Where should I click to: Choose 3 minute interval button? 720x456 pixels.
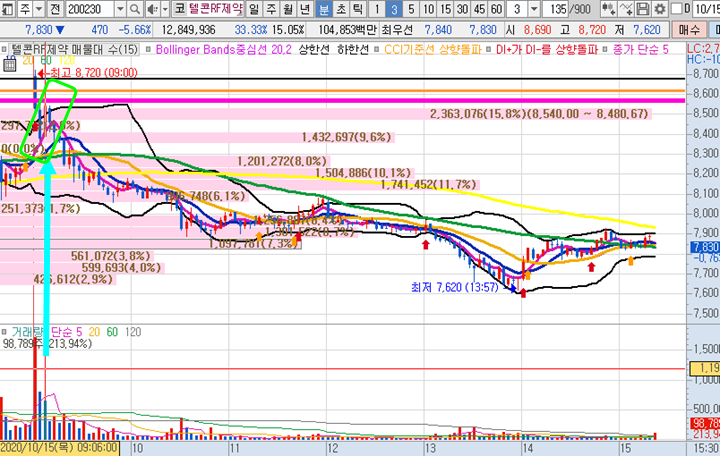click(394, 8)
